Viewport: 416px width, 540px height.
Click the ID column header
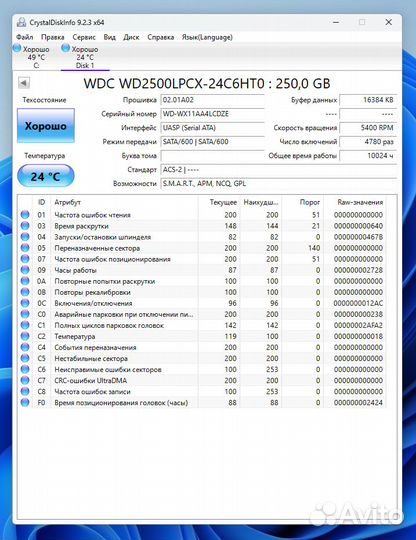[41, 202]
